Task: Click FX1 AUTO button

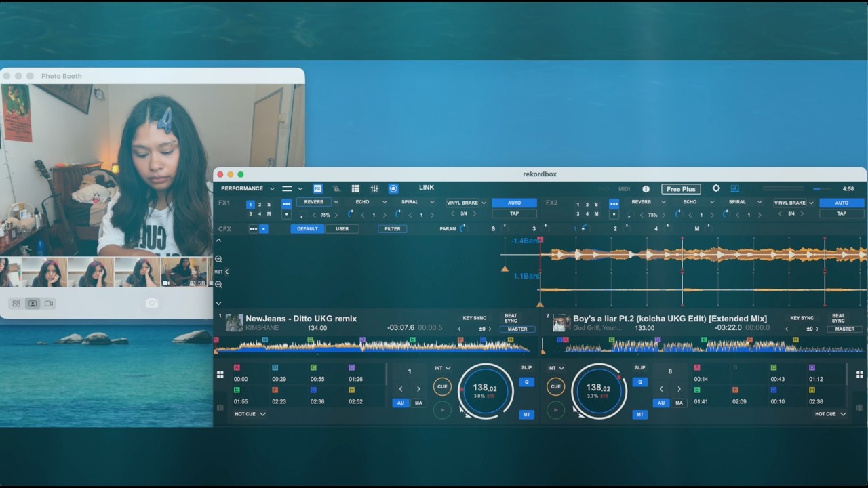Action: pos(514,203)
